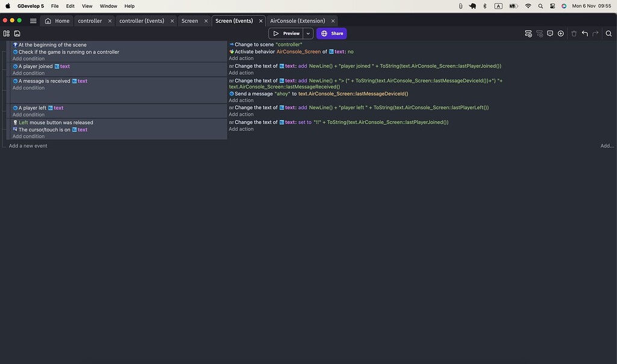Viewport: 617px width, 364px height.
Task: Close the Screen tab
Action: pos(206,21)
